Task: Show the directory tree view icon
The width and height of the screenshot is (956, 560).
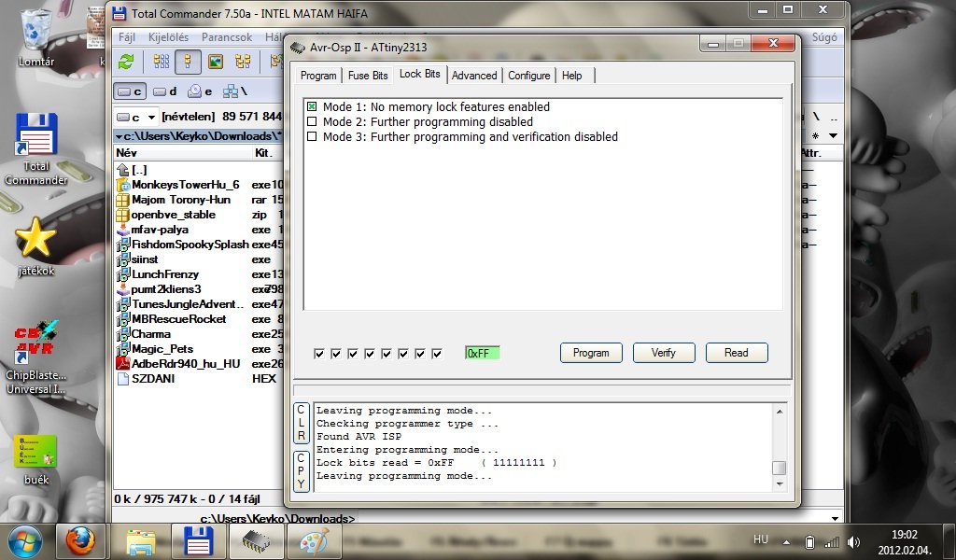Action: 243,62
